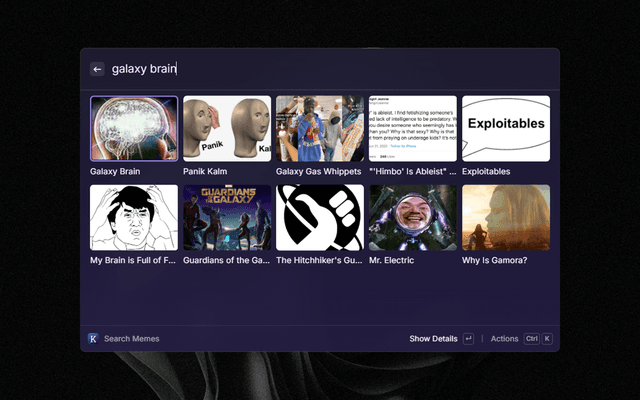Open the Galaxy Gas Whippets thumbnail
640x400 pixels.
320,129
